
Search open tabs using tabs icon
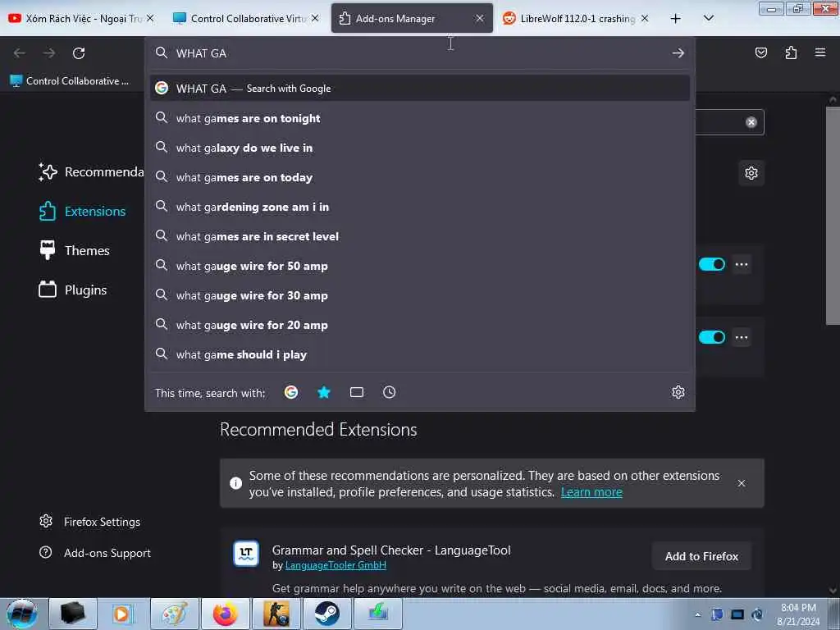click(357, 392)
